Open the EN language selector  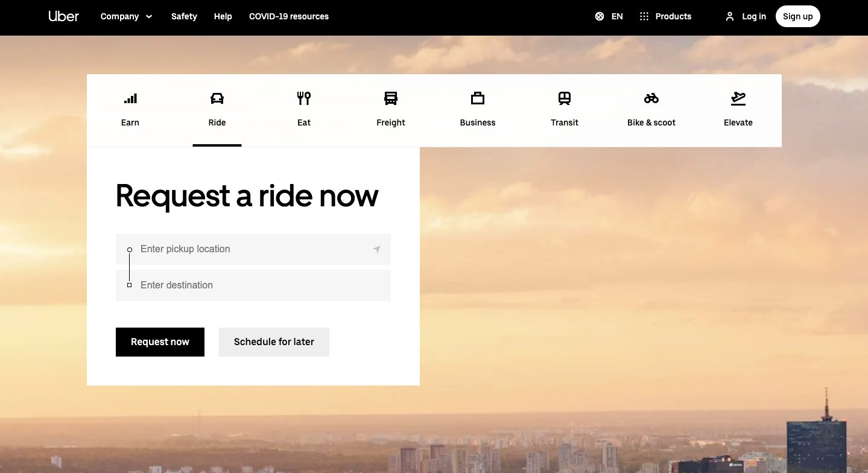click(x=609, y=16)
